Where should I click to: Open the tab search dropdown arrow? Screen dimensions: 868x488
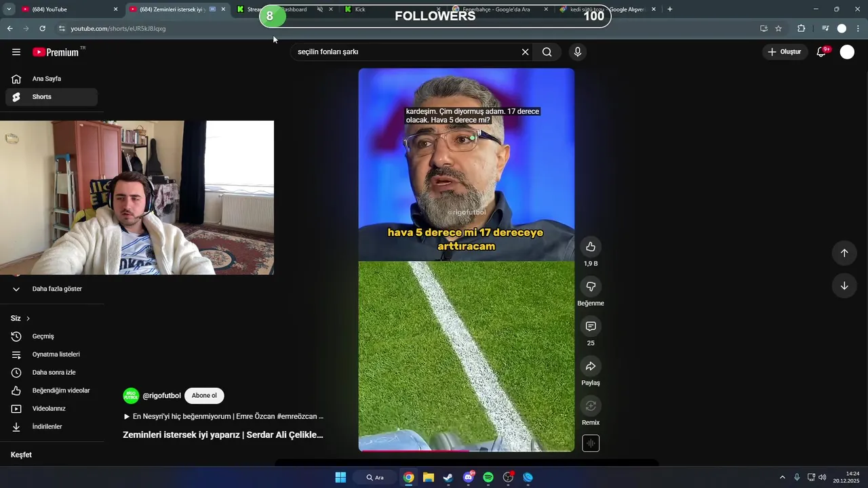pyautogui.click(x=9, y=9)
